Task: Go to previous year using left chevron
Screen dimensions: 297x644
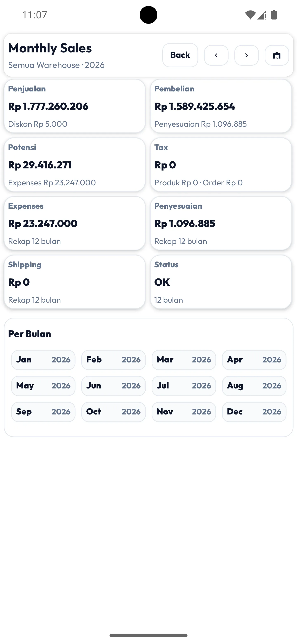Action: 216,55
